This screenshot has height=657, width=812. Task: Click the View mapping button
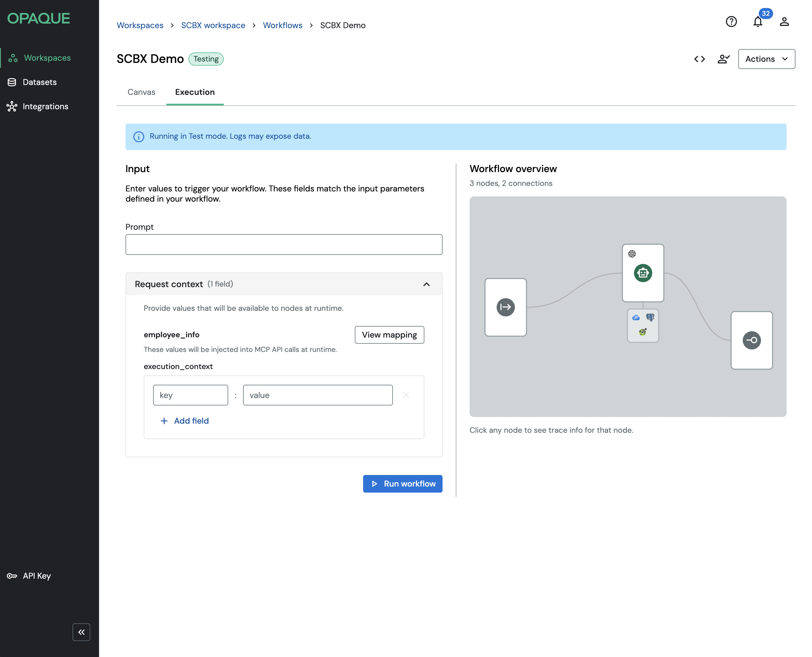[x=389, y=335]
